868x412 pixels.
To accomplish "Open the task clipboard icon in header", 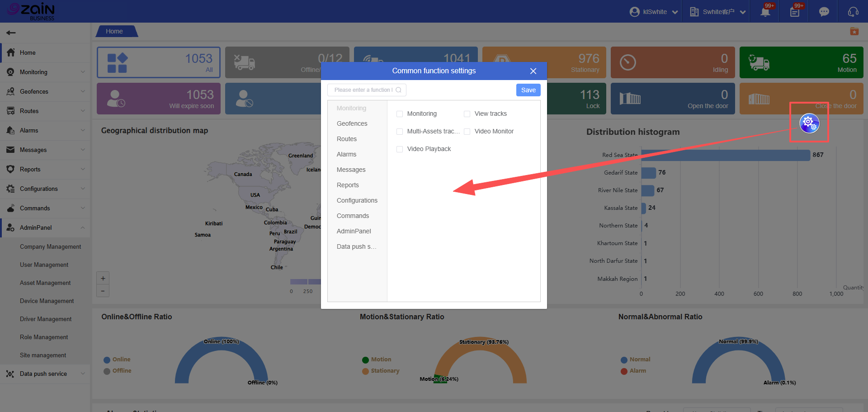I will click(795, 12).
